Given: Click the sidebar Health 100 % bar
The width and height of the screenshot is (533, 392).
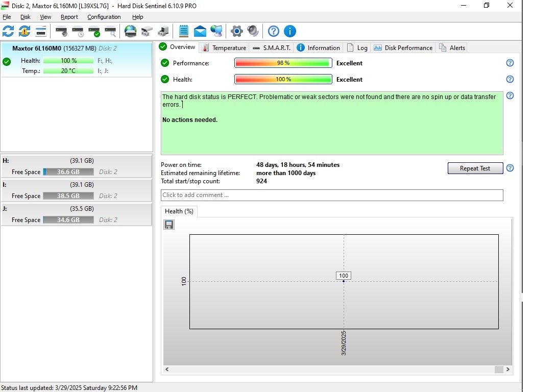Looking at the screenshot, I should (68, 61).
